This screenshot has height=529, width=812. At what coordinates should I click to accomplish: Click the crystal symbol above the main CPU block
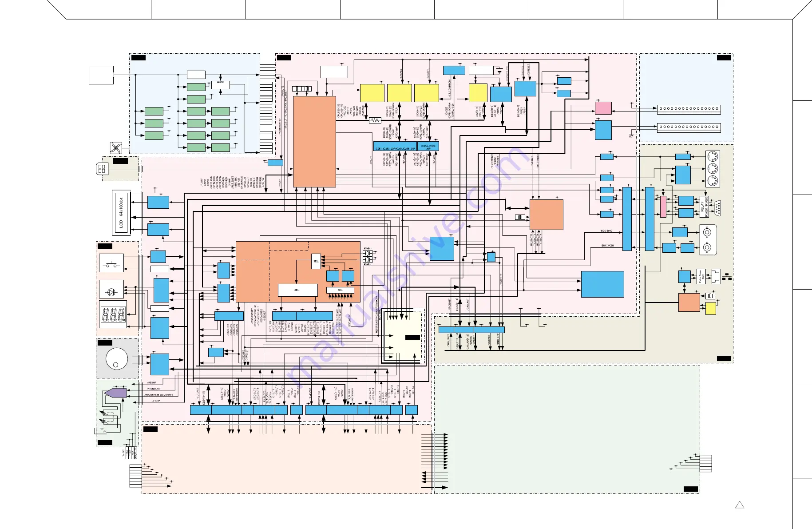click(302, 89)
